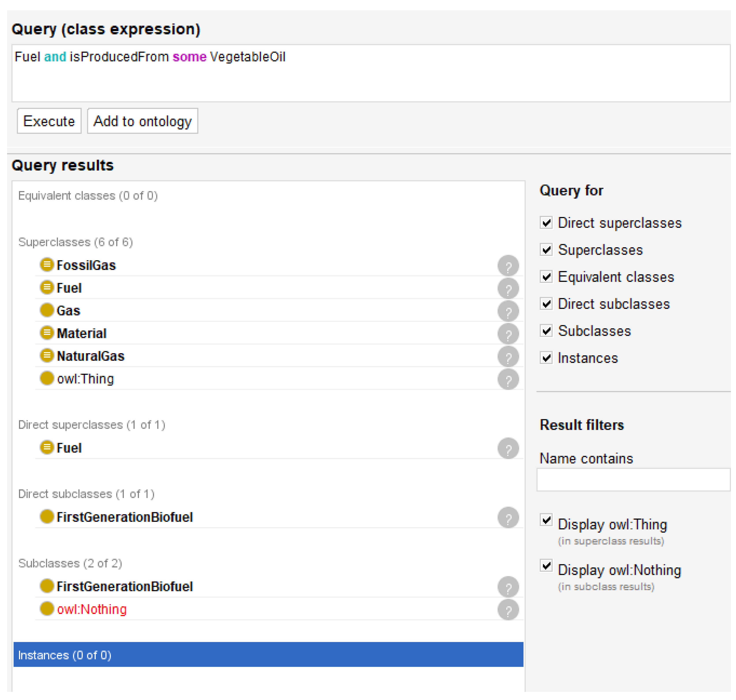The image size is (736, 700).
Task: Click the question icon for owl:Thing
Action: [508, 379]
